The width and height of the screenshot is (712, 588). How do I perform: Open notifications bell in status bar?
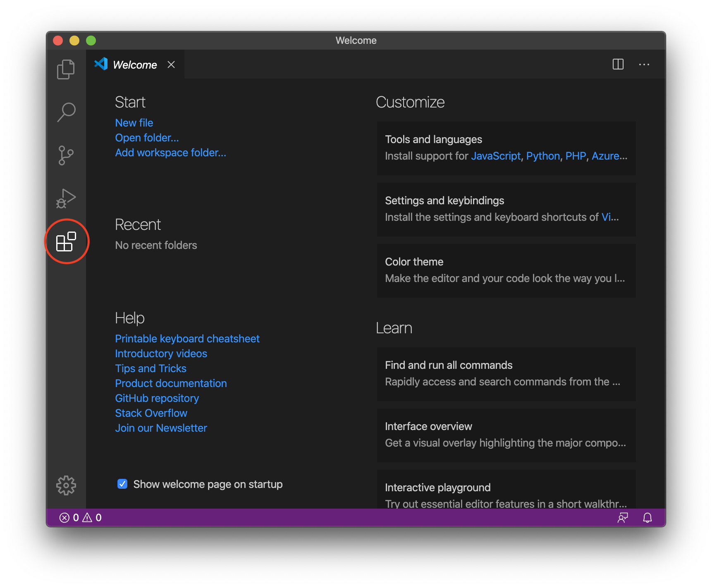pyautogui.click(x=647, y=518)
